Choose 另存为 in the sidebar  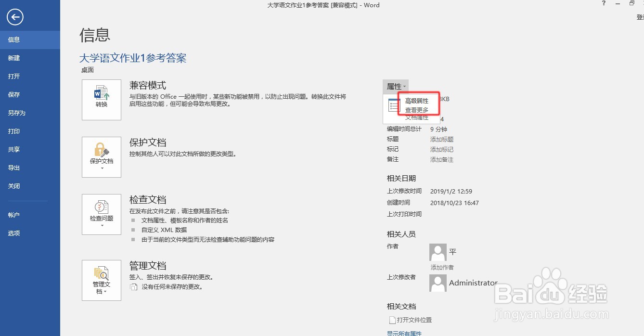pos(30,113)
